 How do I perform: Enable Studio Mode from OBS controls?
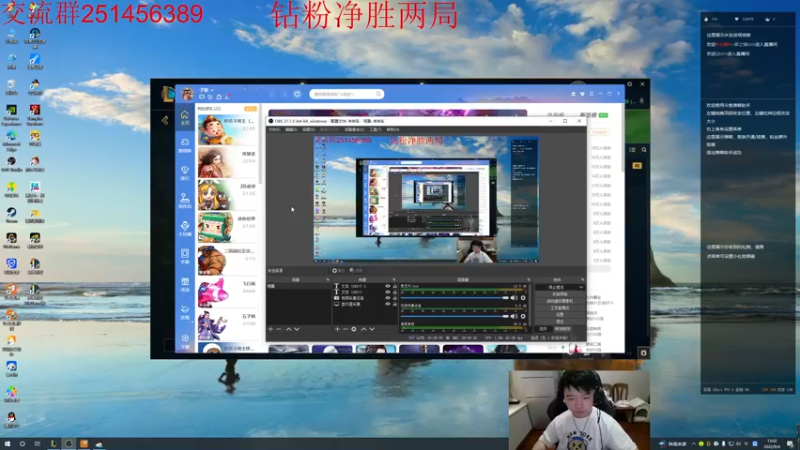(x=560, y=308)
